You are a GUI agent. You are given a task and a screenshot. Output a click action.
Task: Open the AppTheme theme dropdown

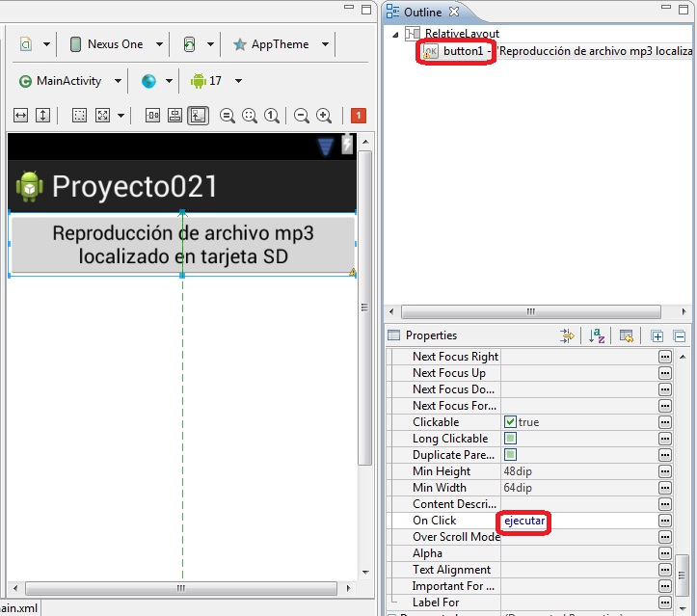tap(281, 44)
